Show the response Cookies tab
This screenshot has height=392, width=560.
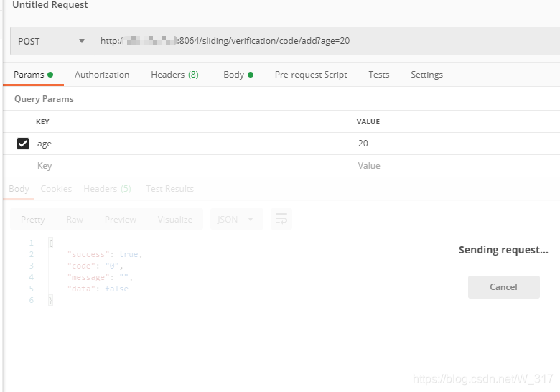tap(56, 189)
